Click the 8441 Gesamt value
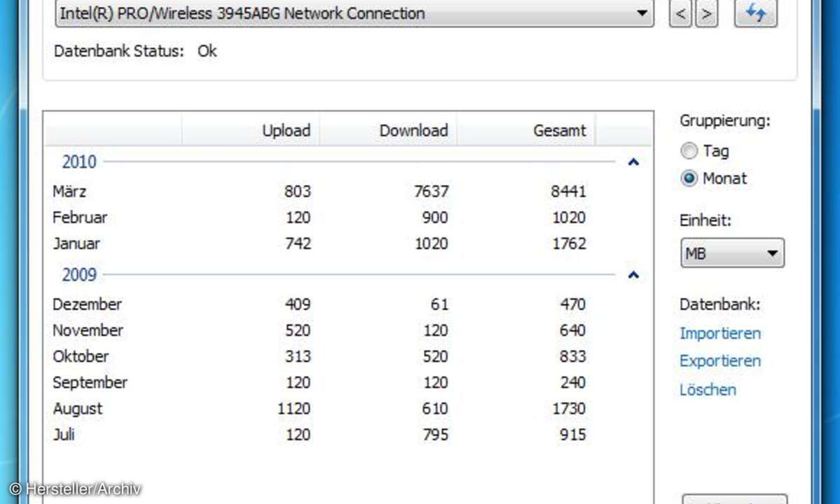840x504 pixels. pyautogui.click(x=568, y=191)
